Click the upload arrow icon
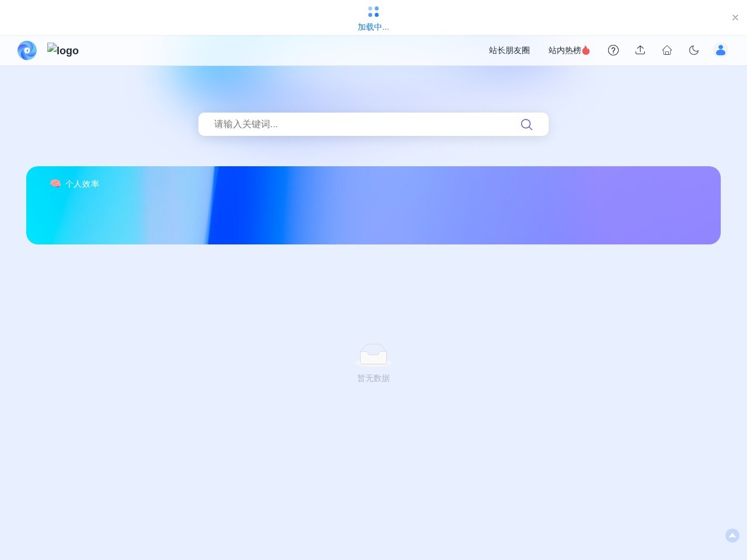The width and height of the screenshot is (747, 560). [640, 50]
